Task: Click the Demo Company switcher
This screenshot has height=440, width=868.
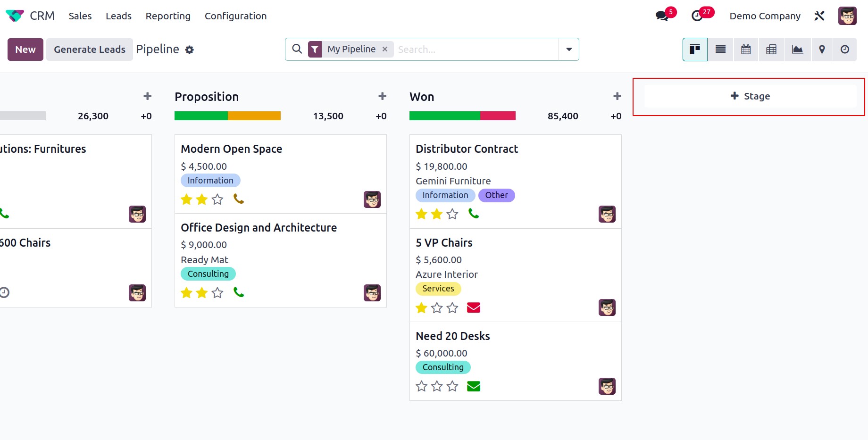Action: [765, 16]
